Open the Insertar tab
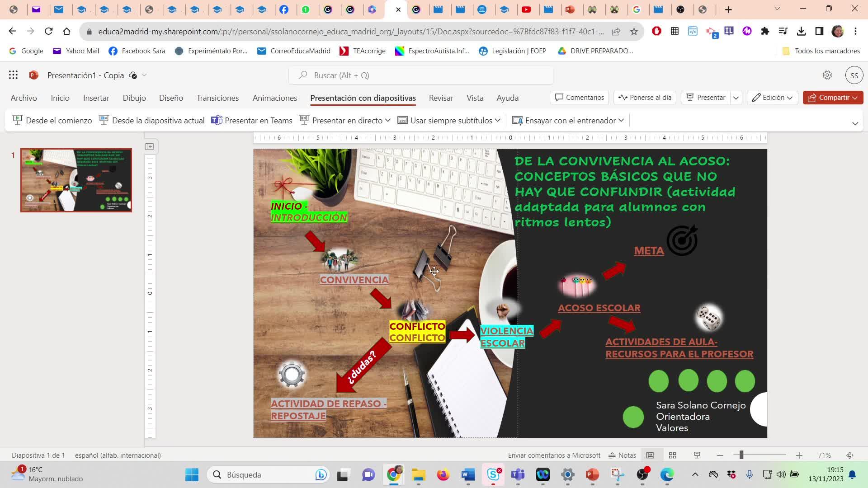Image resolution: width=868 pixels, height=488 pixels. click(96, 98)
